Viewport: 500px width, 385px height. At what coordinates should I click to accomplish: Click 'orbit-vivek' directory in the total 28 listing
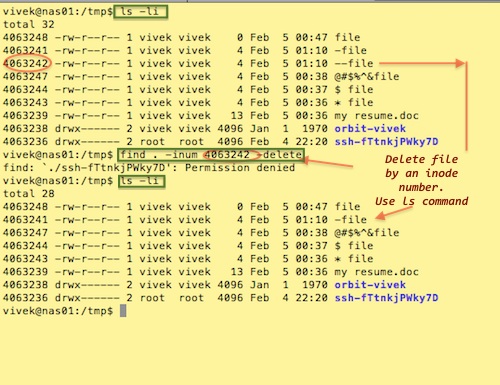coord(370,285)
